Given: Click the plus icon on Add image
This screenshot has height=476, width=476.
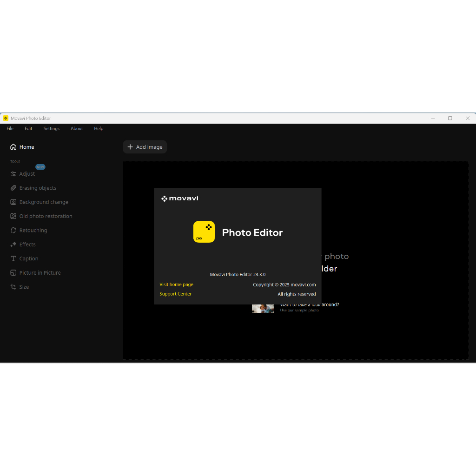Looking at the screenshot, I should (130, 147).
